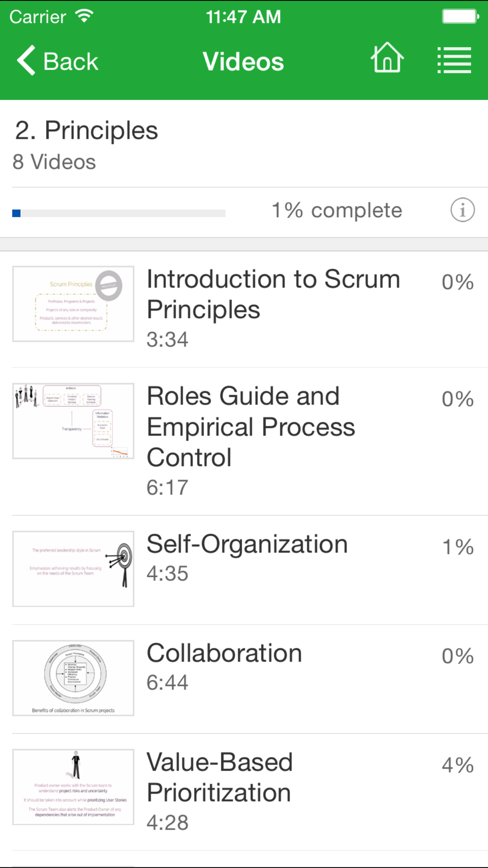Screen dimensions: 488x868
Task: Tap the Home icon in header
Action: (x=387, y=58)
